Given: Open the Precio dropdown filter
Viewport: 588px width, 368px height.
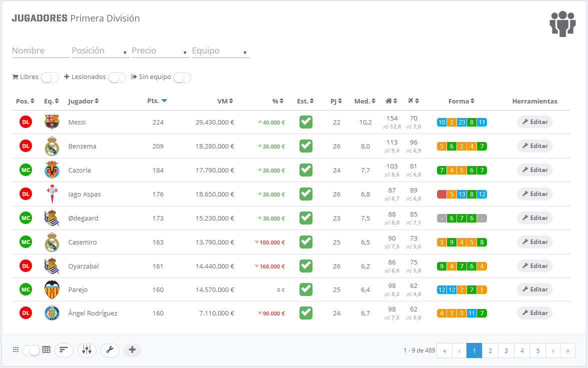Looking at the screenshot, I should point(159,51).
